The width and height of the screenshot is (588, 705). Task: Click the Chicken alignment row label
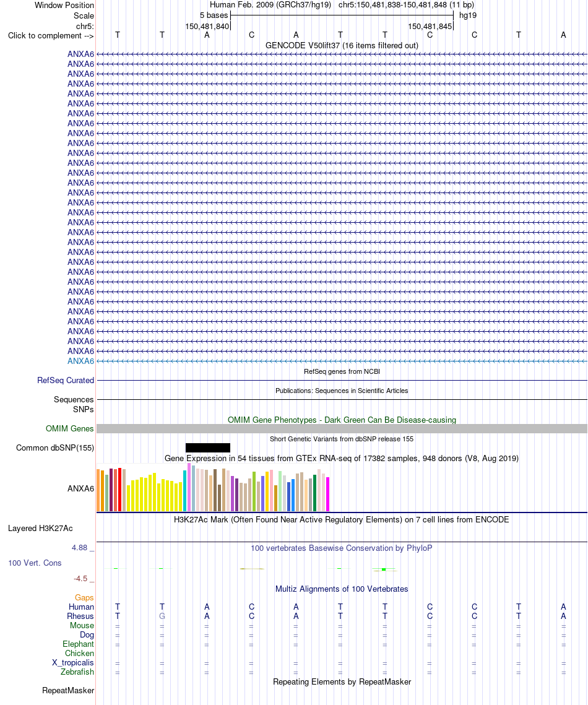point(80,653)
